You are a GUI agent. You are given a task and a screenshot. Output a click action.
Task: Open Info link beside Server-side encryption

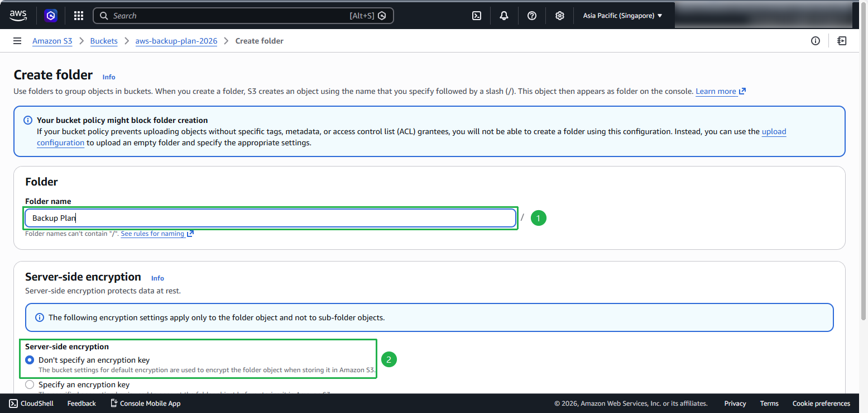tap(157, 278)
